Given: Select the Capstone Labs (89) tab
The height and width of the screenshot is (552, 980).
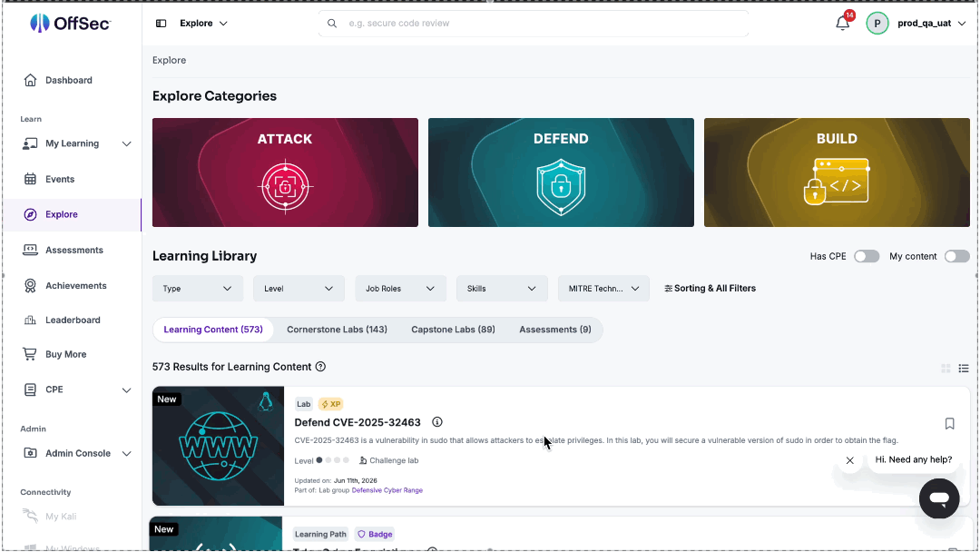Looking at the screenshot, I should pos(453,330).
